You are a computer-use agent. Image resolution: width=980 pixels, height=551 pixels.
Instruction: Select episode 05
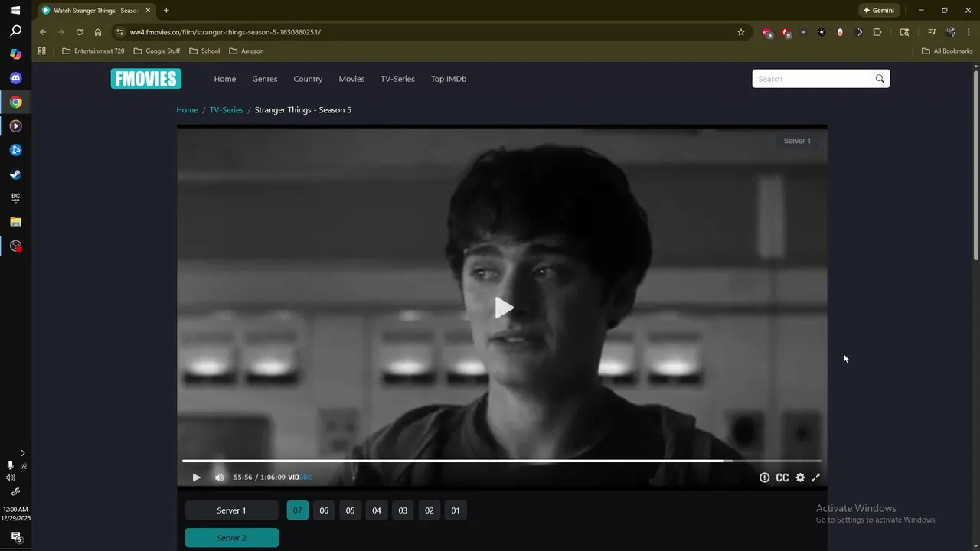click(350, 510)
